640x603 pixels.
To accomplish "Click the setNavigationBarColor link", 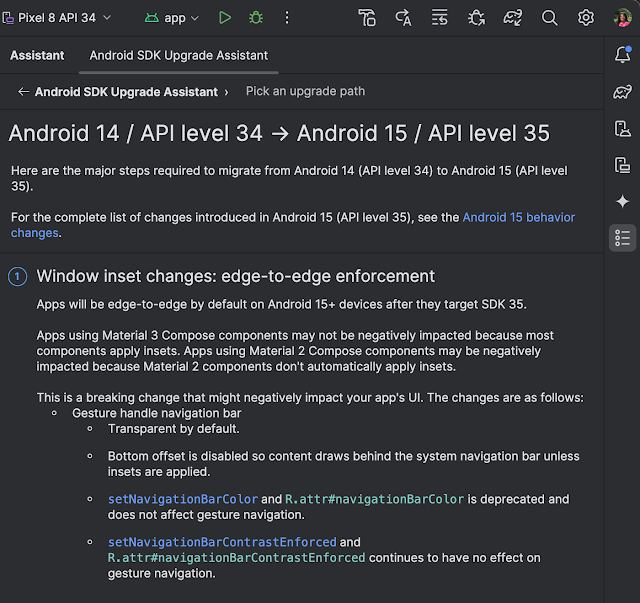I will [182, 499].
